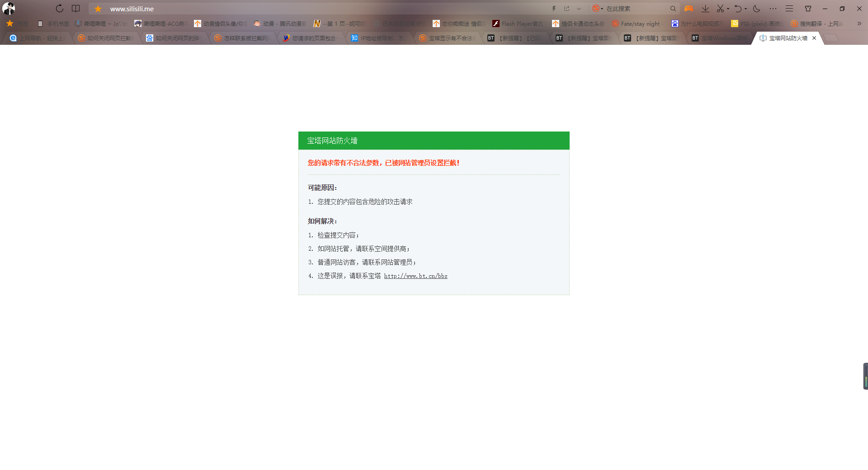Open the 嘶哩嘶哩-ACG bookmark
The image size is (868, 470).
161,23
